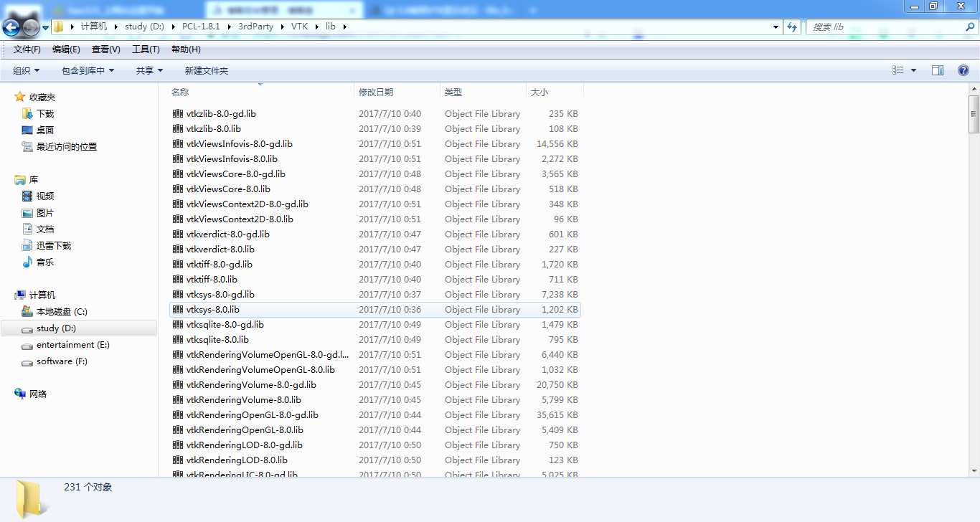Select 收藏夹 in navigation pane
Viewport: 980px width, 522px height.
click(42, 97)
